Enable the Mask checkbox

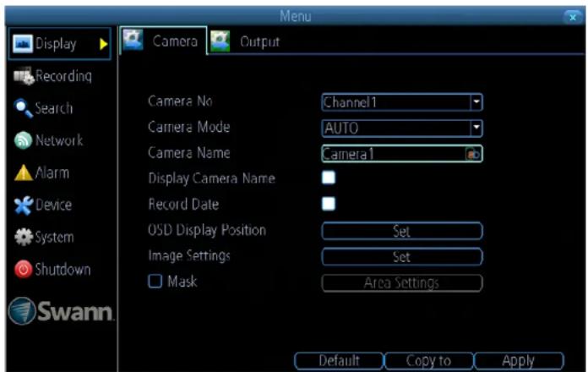155,282
